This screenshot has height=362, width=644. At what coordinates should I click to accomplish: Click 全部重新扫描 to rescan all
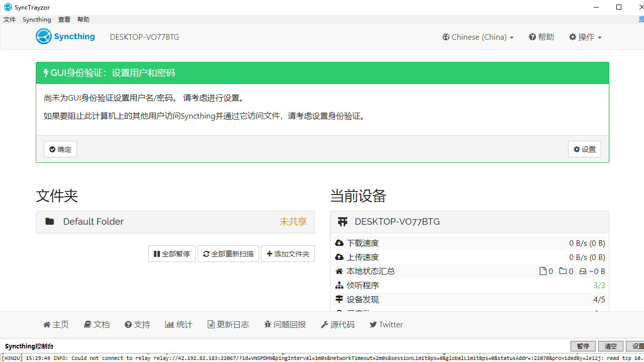coord(228,254)
